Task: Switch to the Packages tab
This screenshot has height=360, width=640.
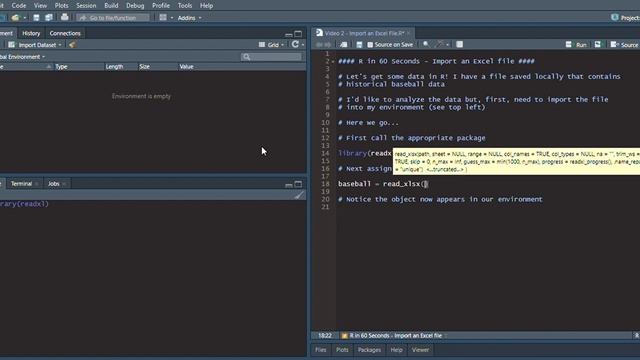Action: tap(369, 350)
